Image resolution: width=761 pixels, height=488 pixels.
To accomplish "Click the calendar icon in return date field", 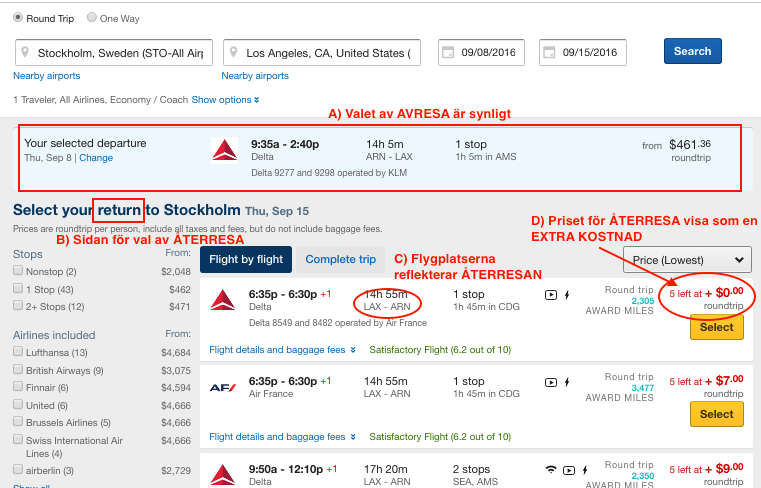I will (x=548, y=52).
